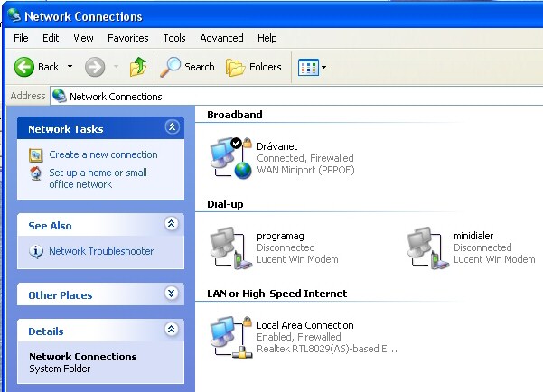Open the Views dropdown arrow
543x392 pixels.
click(323, 67)
